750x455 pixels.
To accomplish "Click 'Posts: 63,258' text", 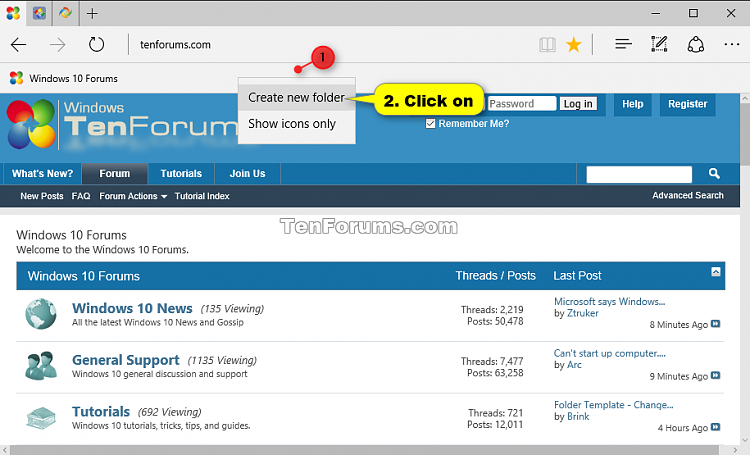I will coord(495,373).
